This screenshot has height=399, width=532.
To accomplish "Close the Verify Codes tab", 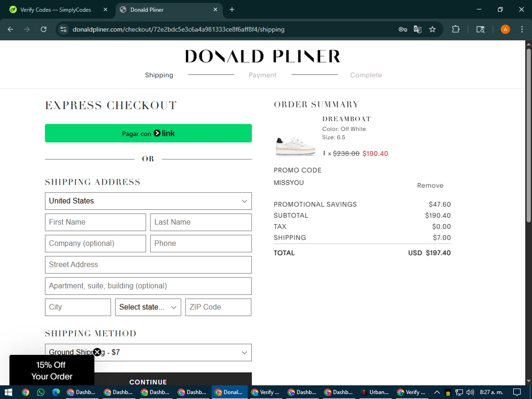I will (x=105, y=10).
